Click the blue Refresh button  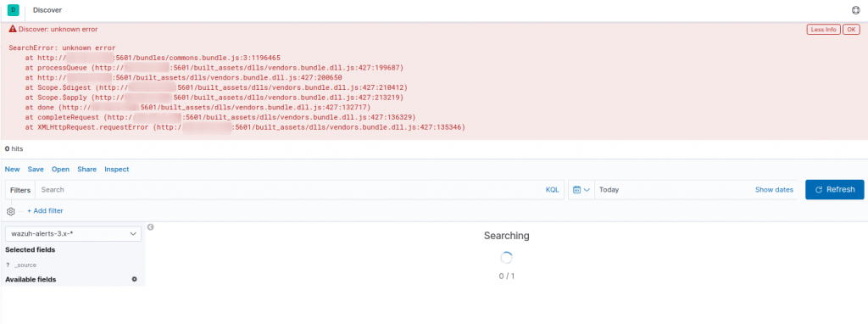point(834,189)
